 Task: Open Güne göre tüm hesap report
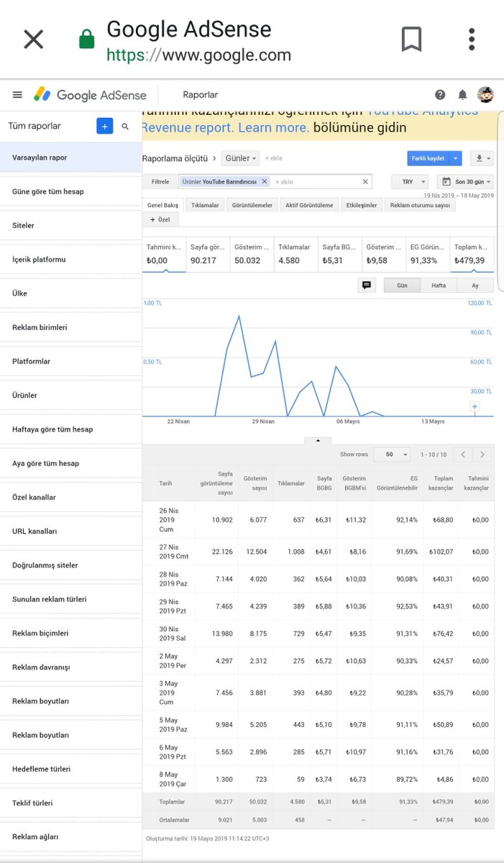click(71, 191)
